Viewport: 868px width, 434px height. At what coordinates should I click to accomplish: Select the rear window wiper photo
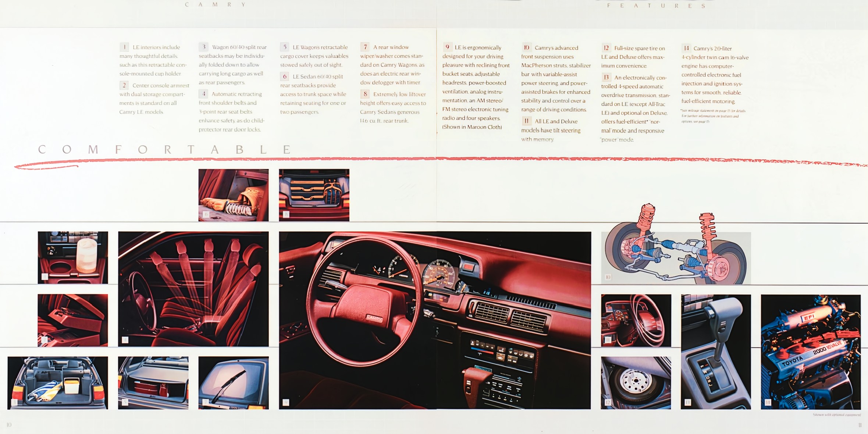click(234, 383)
